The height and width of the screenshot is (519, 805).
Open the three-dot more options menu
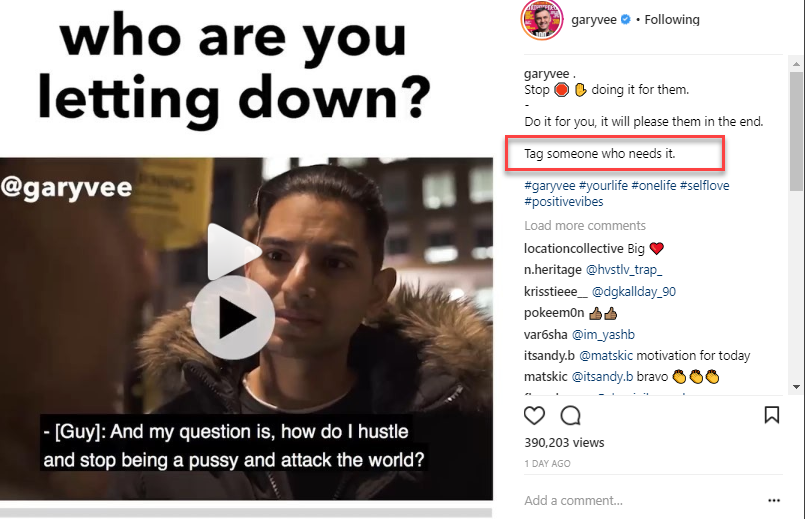pos(774,501)
